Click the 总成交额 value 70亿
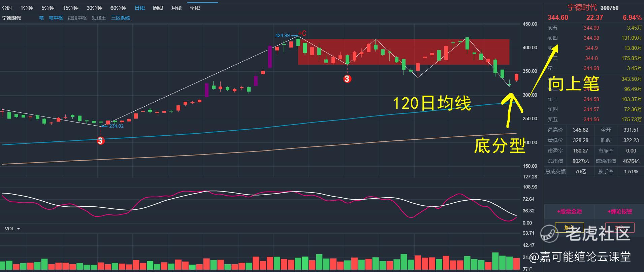 tap(580, 172)
